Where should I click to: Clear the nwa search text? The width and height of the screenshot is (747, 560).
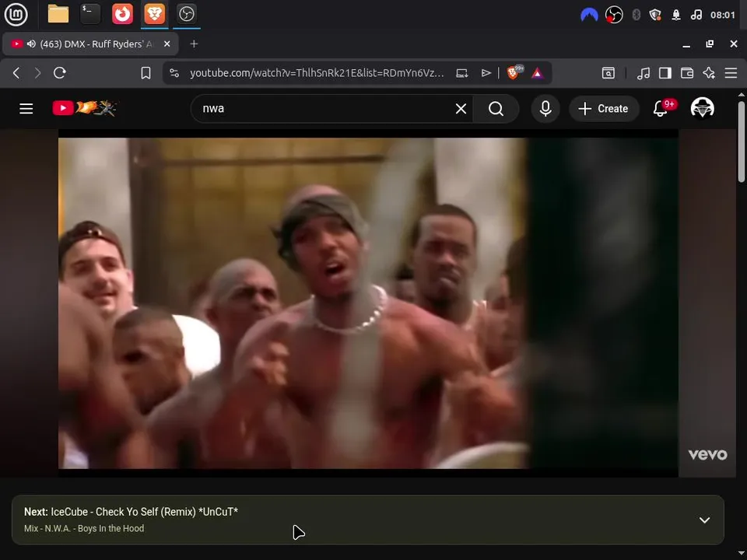(461, 109)
